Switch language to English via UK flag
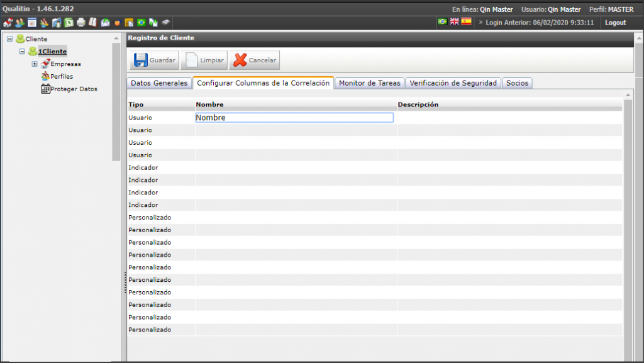Viewport: 644px width, 363px height. (454, 22)
